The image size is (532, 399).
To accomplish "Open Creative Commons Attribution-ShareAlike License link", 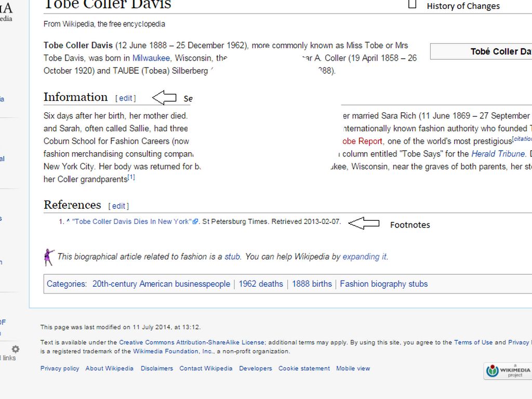I will click(x=192, y=342).
